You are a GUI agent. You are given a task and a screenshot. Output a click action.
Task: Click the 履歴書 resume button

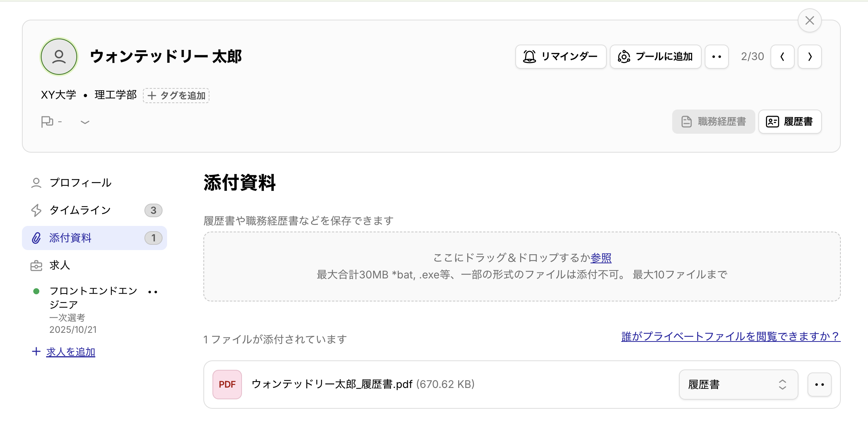click(x=790, y=122)
